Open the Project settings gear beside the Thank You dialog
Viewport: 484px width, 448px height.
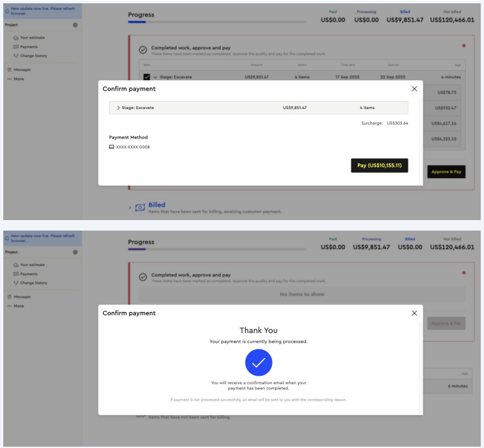coord(76,252)
